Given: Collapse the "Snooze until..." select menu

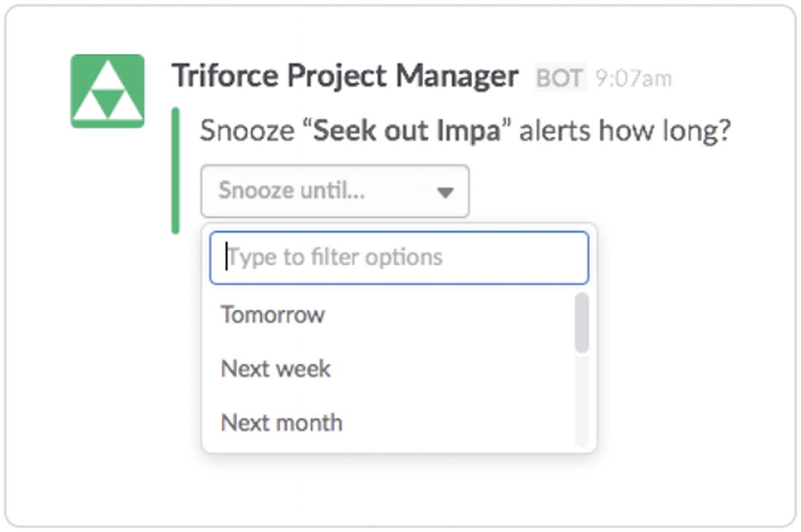Looking at the screenshot, I should [x=335, y=191].
